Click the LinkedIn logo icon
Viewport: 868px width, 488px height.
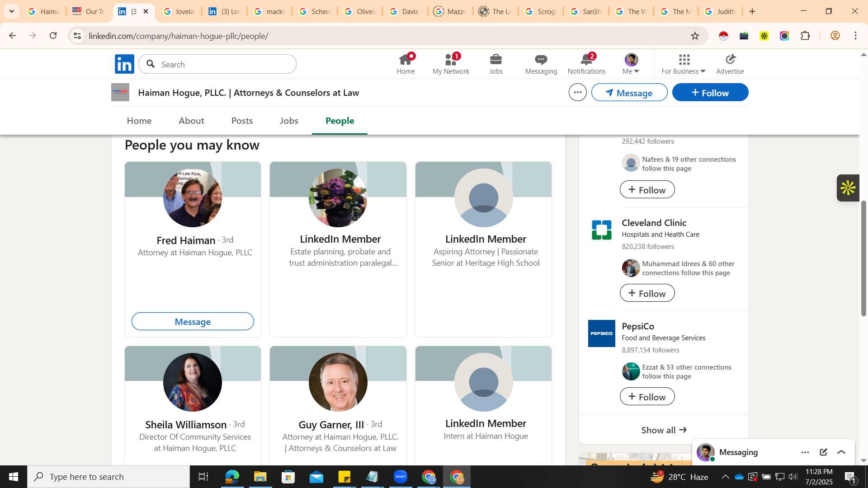click(x=124, y=64)
